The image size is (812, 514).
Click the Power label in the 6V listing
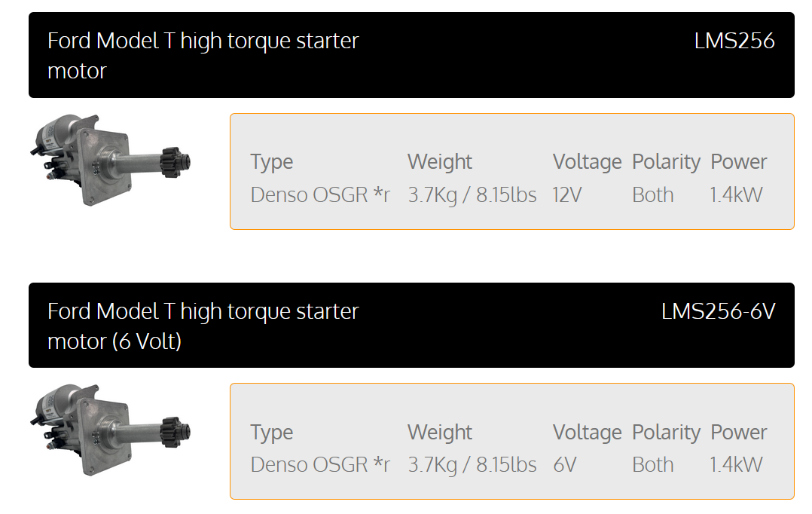[x=739, y=433]
